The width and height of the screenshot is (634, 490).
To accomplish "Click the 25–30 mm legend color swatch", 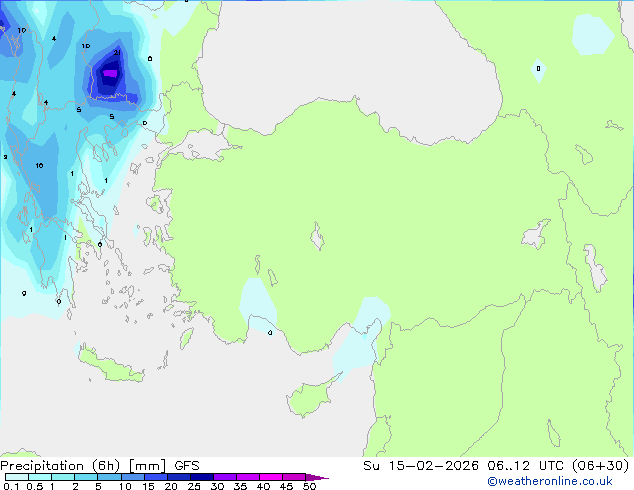I will coord(202,477).
